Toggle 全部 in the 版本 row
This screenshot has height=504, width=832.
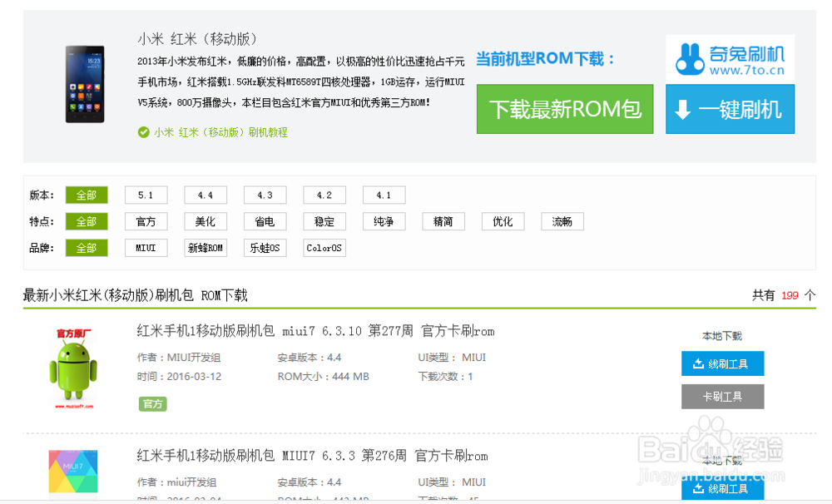tap(87, 195)
